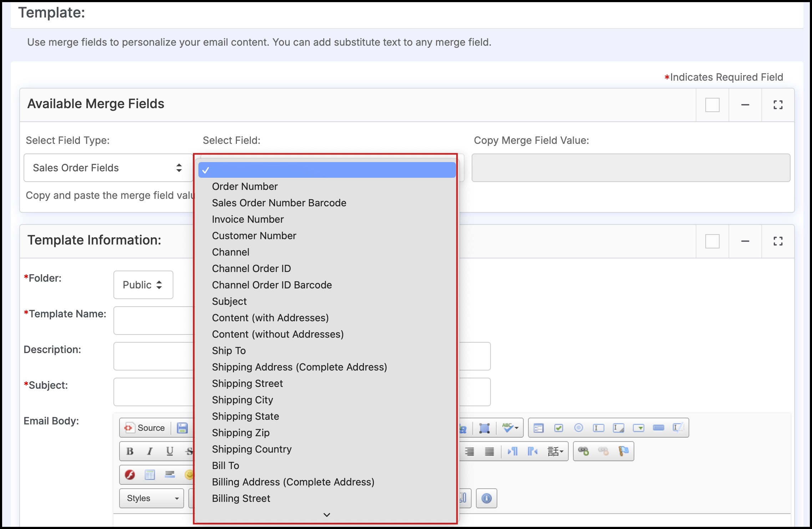
Task: Tick the checkbox in Template Information header
Action: (712, 241)
